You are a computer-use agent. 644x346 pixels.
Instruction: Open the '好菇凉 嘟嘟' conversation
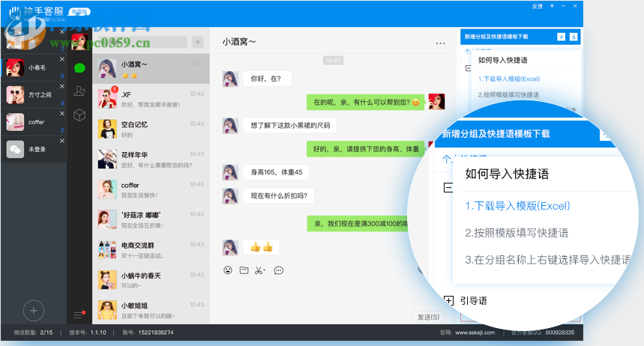151,220
